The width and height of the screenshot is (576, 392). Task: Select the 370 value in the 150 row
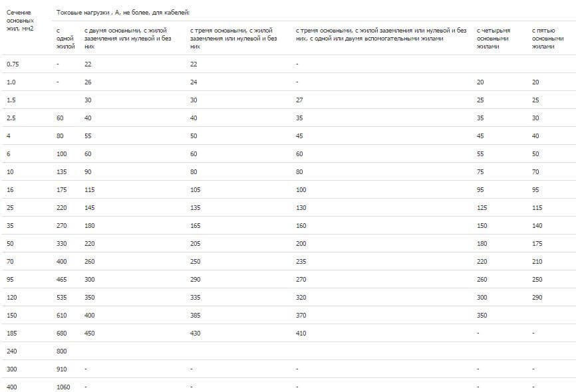point(301,315)
